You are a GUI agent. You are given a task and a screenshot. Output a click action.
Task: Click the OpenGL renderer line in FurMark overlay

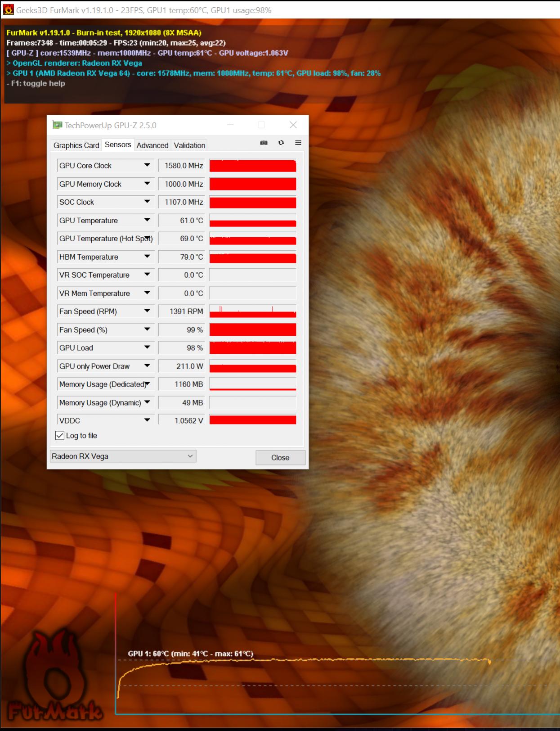coord(74,63)
